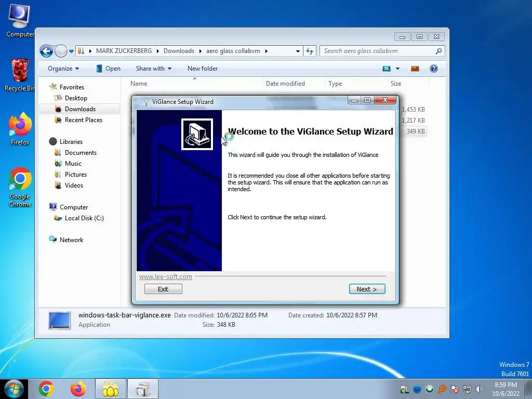Open the volume speaker tray icon
Viewport: 532px width, 399px height.
pyautogui.click(x=479, y=389)
